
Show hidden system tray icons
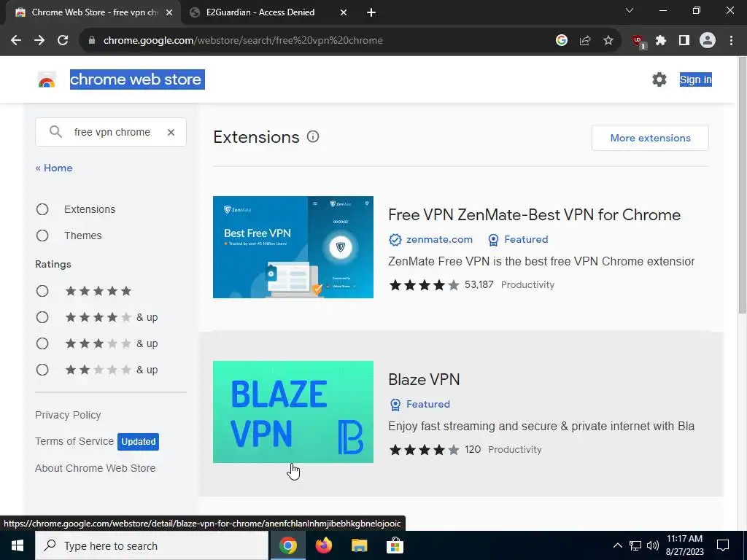click(617, 545)
